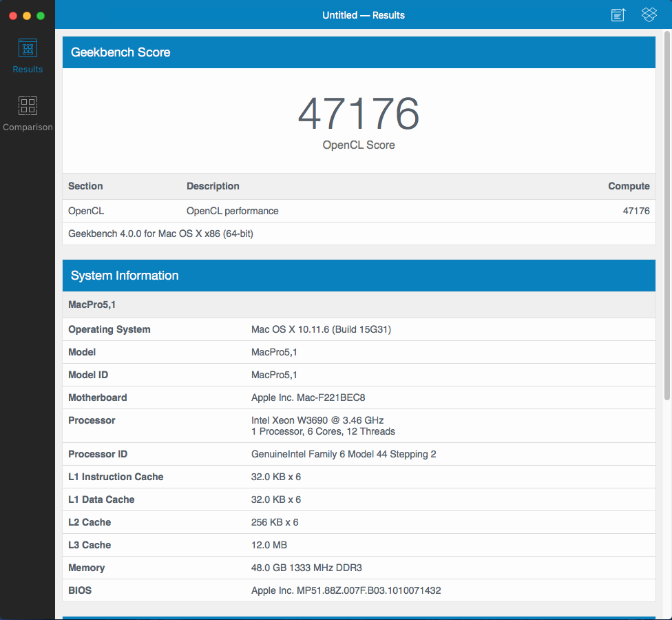Select 1 Processor, 6 Cores, 12 Threads text
Viewport: 672px width, 620px height.
pyautogui.click(x=323, y=431)
